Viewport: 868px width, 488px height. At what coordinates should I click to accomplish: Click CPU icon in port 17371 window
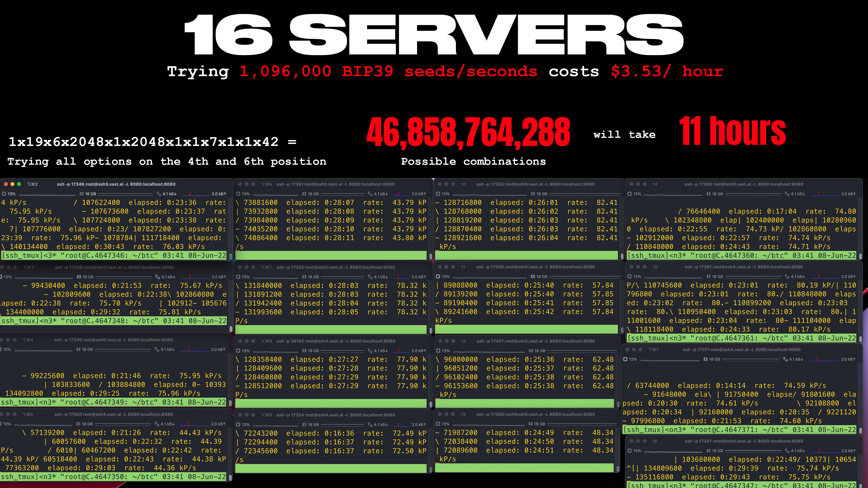tap(625, 359)
